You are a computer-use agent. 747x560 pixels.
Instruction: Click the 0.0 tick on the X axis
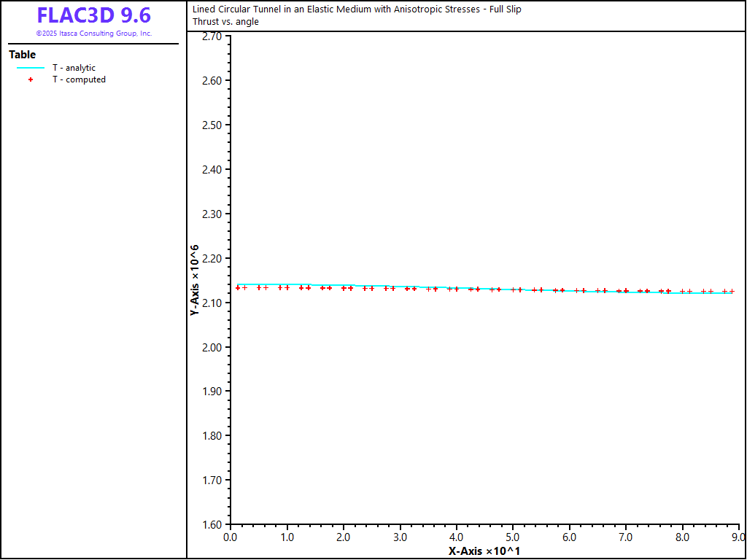pyautogui.click(x=230, y=537)
